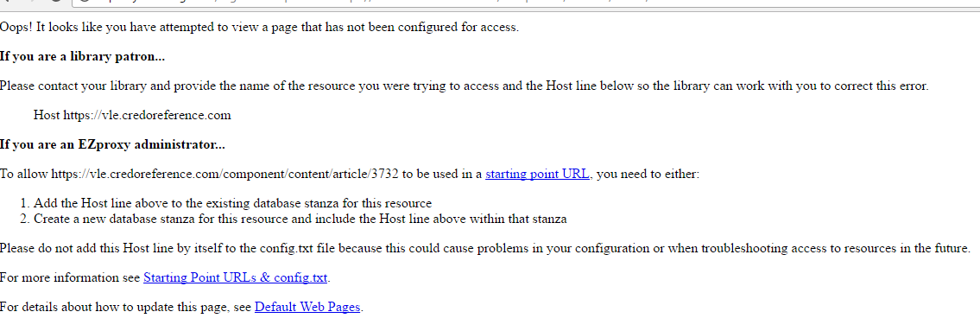Click list item "Add the Host line above"
The width and height of the screenshot is (980, 331).
(x=232, y=203)
